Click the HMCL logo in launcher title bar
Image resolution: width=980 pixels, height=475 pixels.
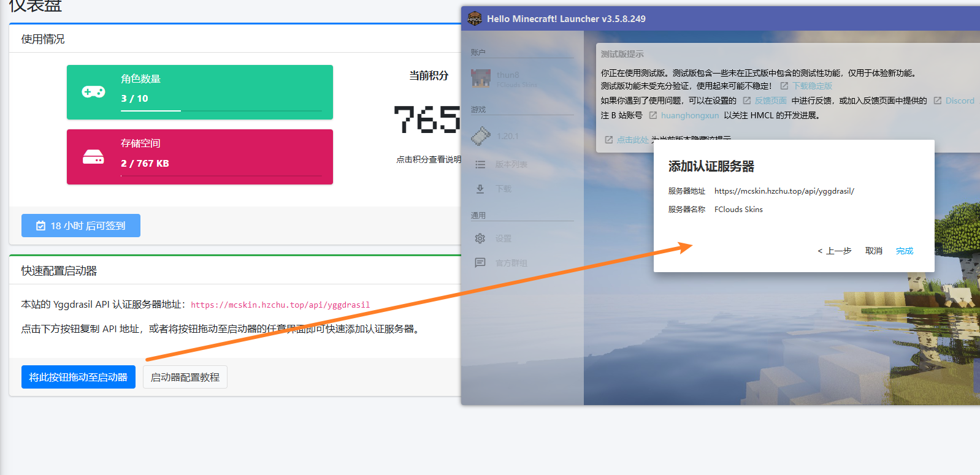point(475,18)
